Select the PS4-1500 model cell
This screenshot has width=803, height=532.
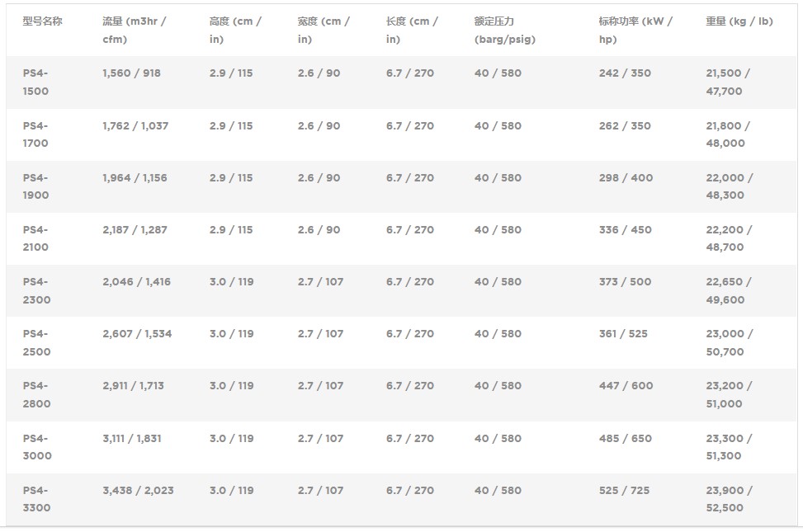point(35,82)
